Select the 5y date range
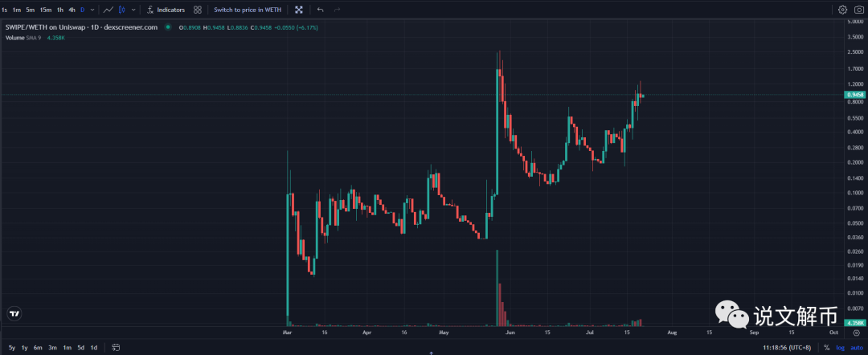The width and height of the screenshot is (868, 355). tap(11, 348)
